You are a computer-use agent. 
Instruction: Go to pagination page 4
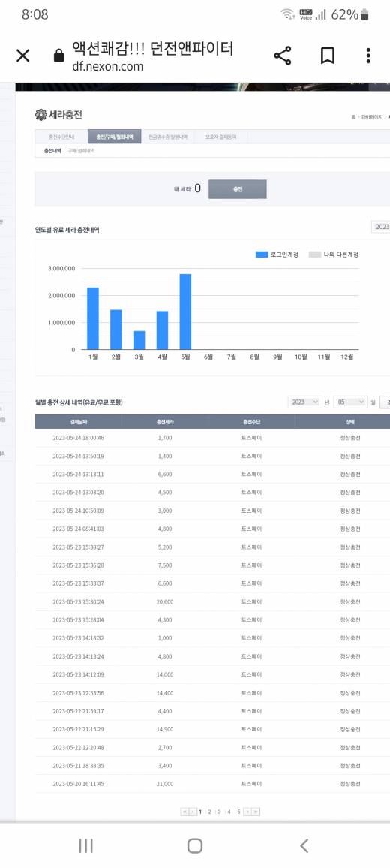coord(229,812)
